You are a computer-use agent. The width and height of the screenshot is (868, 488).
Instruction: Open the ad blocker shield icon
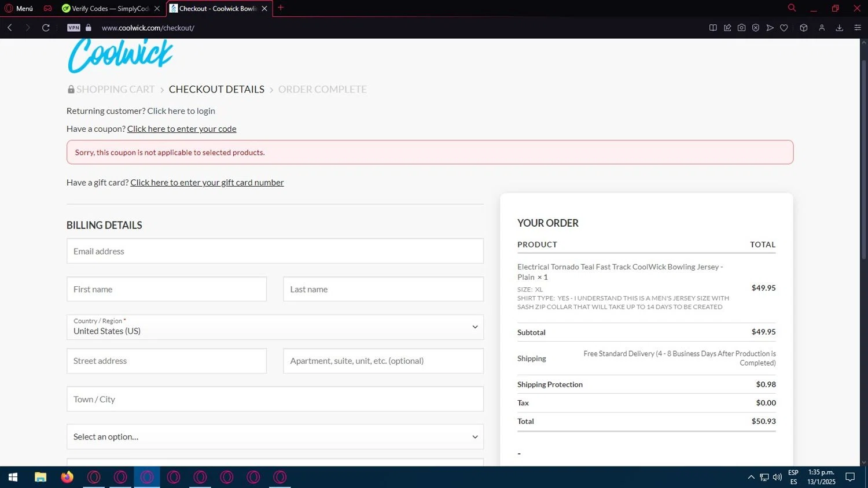click(756, 28)
